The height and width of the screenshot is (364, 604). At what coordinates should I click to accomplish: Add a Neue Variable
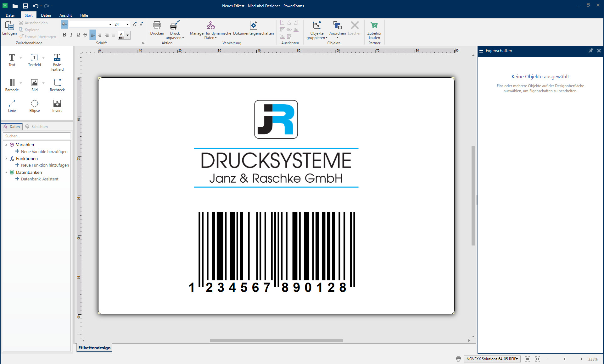[44, 152]
